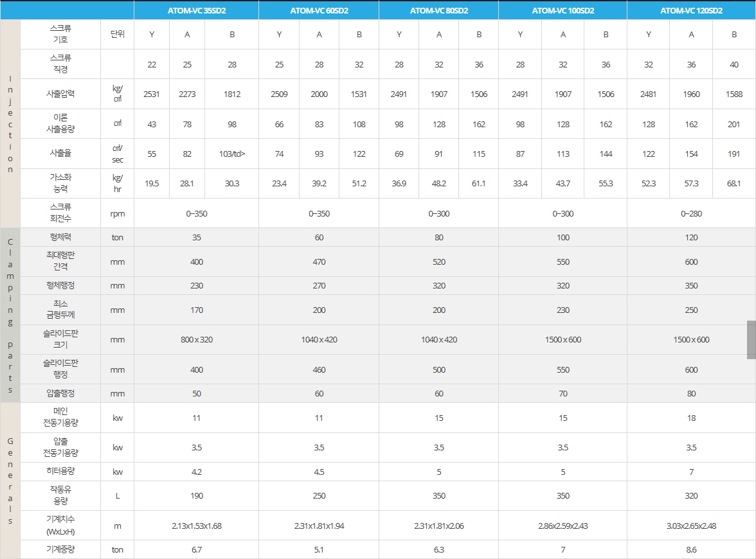Screen dimensions: 756x559
Task: Click the 스크류 회전수 row label
Action: tap(60, 213)
